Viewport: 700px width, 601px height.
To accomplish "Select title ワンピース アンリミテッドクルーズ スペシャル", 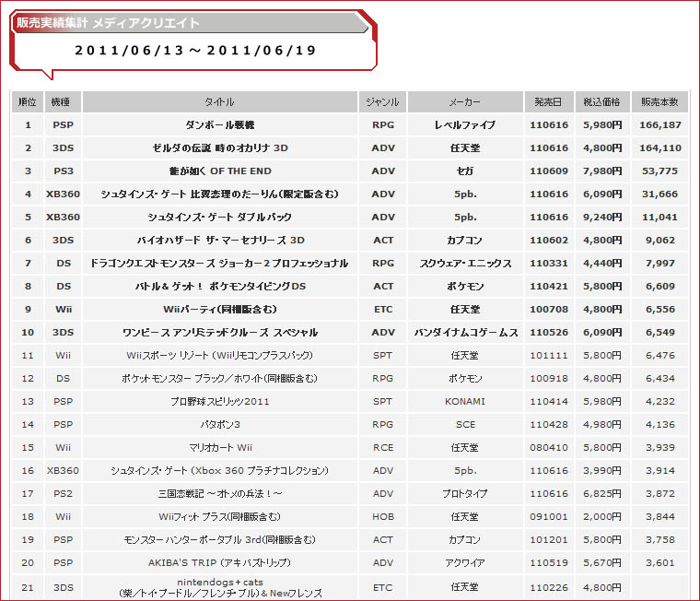I will coord(219,333).
